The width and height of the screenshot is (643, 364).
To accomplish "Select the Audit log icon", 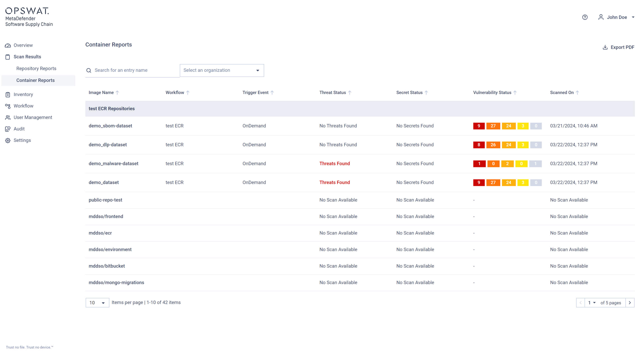I will click(x=8, y=129).
